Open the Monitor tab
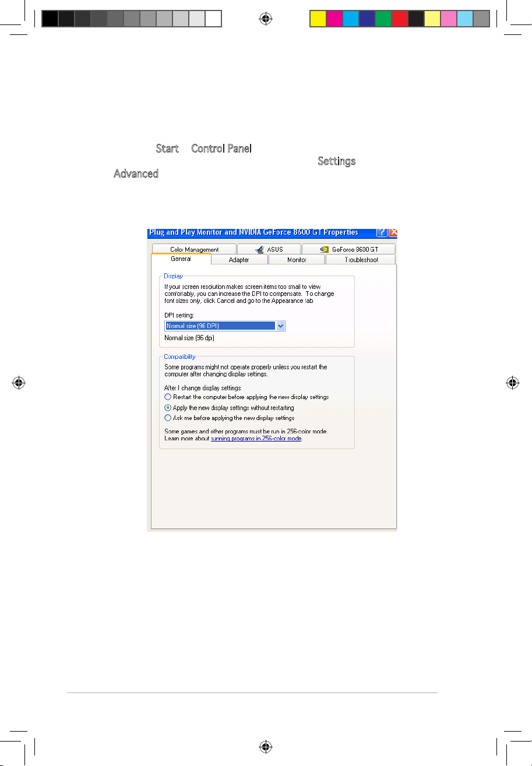The height and width of the screenshot is (766, 532). 297,260
